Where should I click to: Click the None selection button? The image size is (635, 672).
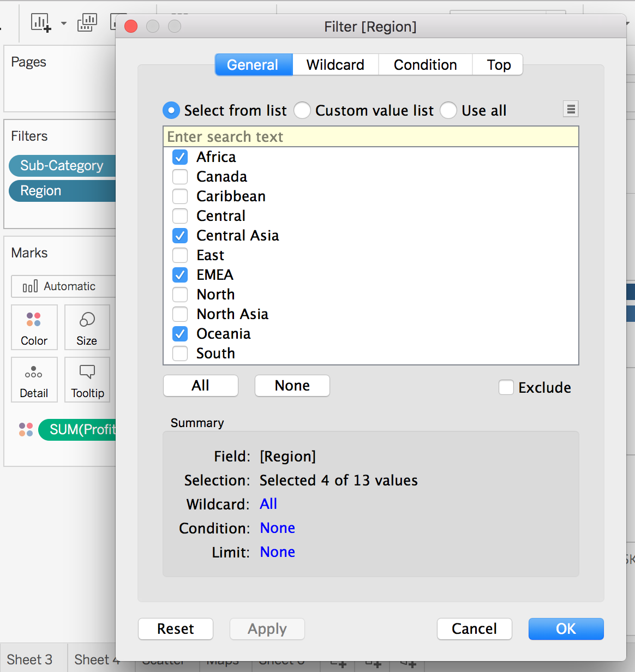pos(292,386)
